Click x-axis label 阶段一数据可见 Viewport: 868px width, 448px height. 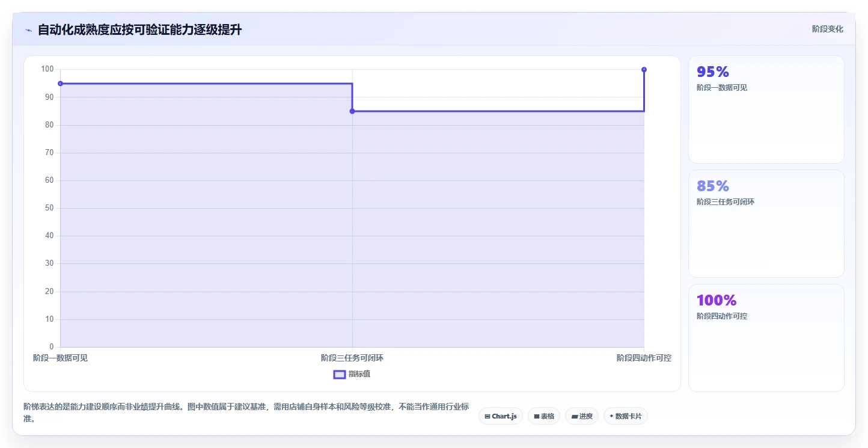[x=60, y=358]
